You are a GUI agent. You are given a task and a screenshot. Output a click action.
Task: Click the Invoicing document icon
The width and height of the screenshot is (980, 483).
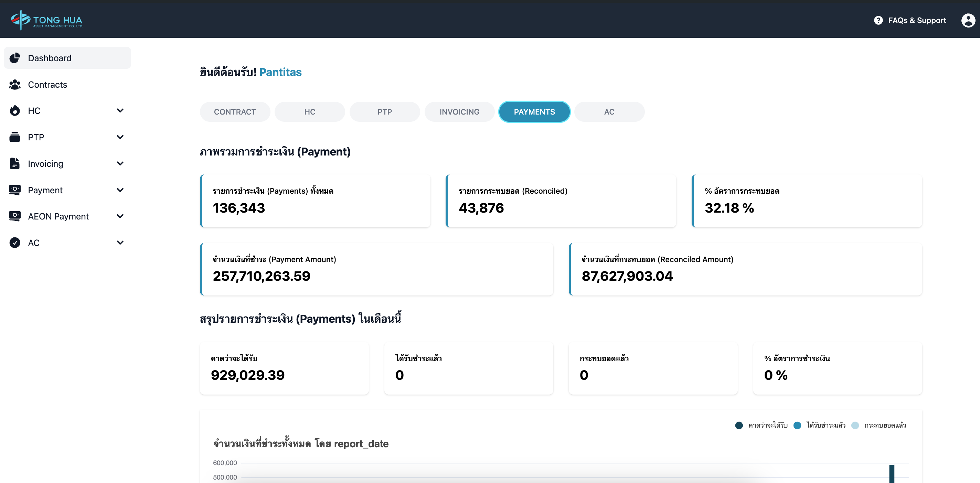[x=15, y=163]
